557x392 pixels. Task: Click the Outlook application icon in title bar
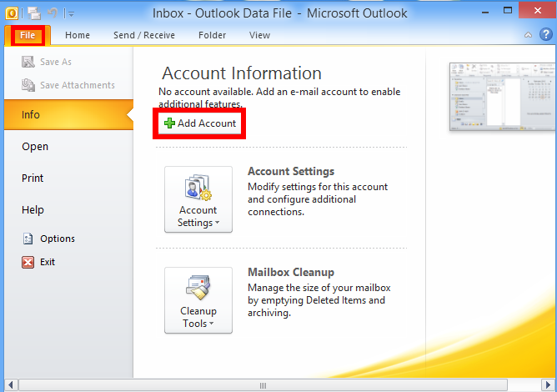11,13
